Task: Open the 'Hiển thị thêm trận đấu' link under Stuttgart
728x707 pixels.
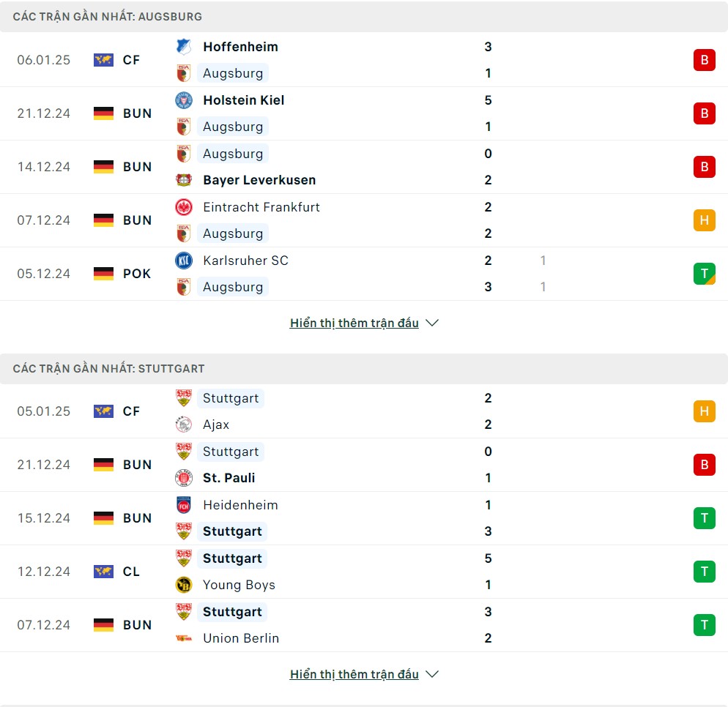Action: tap(354, 674)
